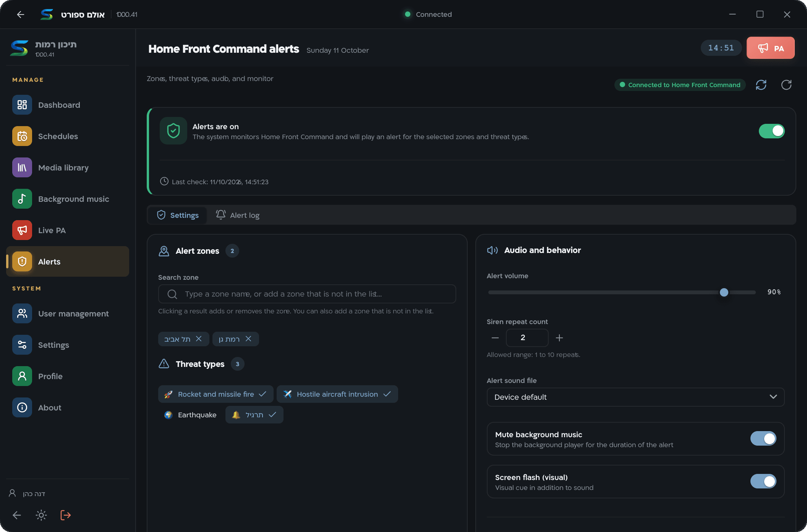807x532 pixels.
Task: Open the About page label
Action: tap(50, 407)
